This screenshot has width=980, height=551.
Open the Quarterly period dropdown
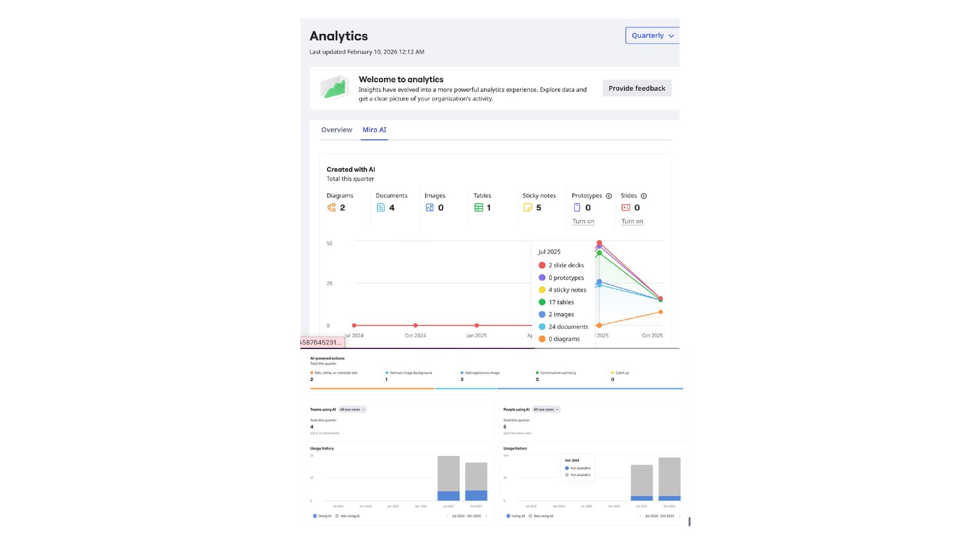[x=652, y=36]
